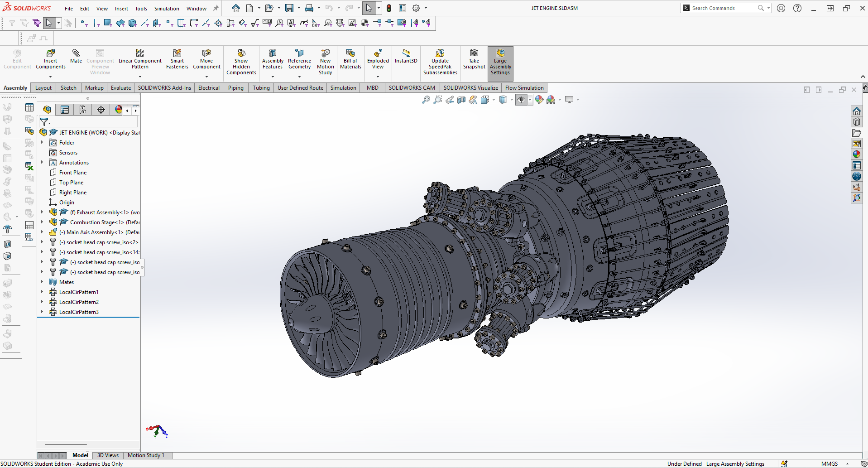Toggle the menu bar pin icon
Image resolution: width=868 pixels, height=468 pixels.
[x=216, y=8]
